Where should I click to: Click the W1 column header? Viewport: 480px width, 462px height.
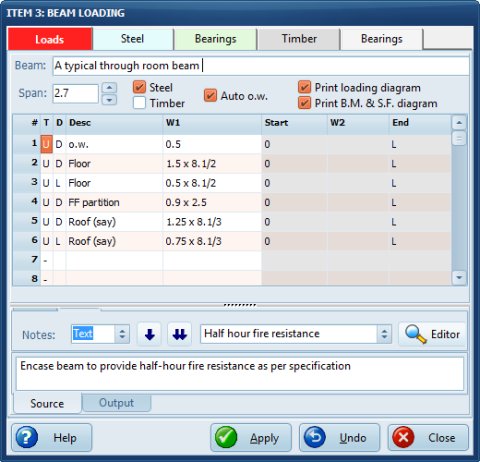point(212,123)
